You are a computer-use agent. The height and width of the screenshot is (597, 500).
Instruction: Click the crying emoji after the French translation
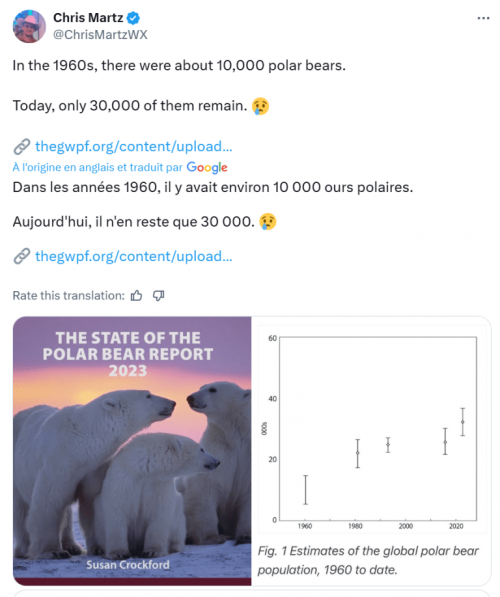point(268,222)
